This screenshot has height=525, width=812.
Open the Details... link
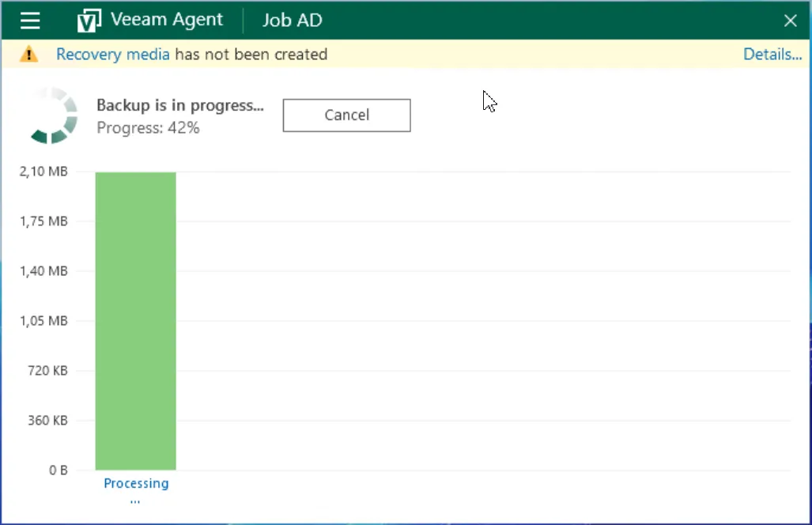pyautogui.click(x=772, y=55)
